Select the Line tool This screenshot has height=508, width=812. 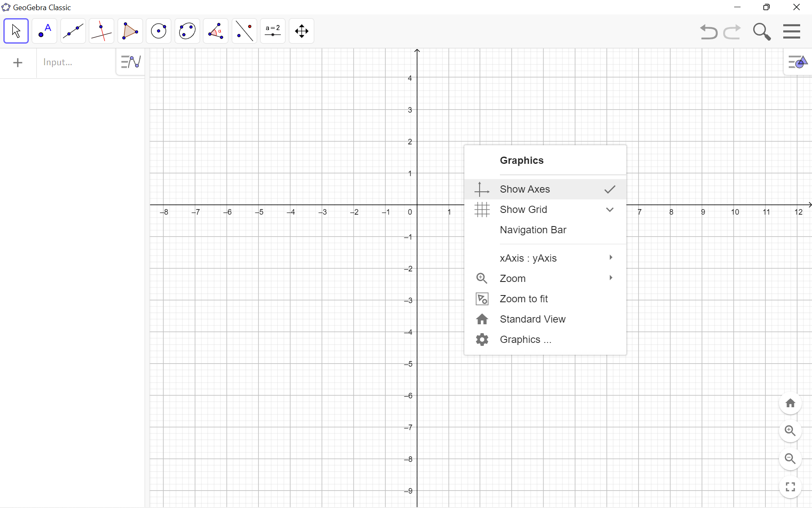(x=72, y=31)
